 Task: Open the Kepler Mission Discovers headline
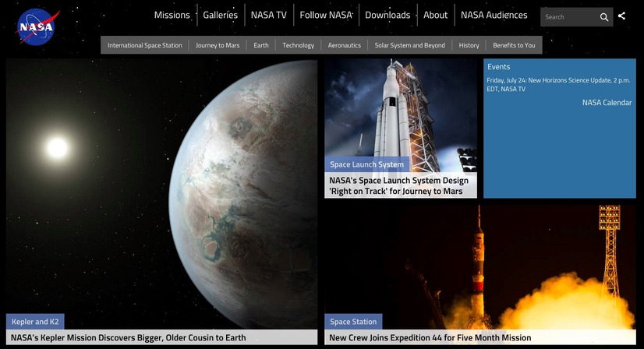128,337
